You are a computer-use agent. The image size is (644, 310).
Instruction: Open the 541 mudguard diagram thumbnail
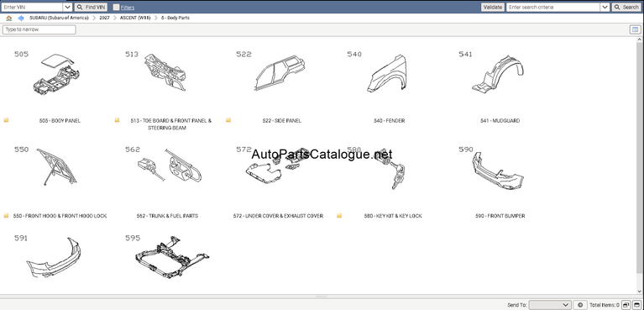click(x=498, y=76)
